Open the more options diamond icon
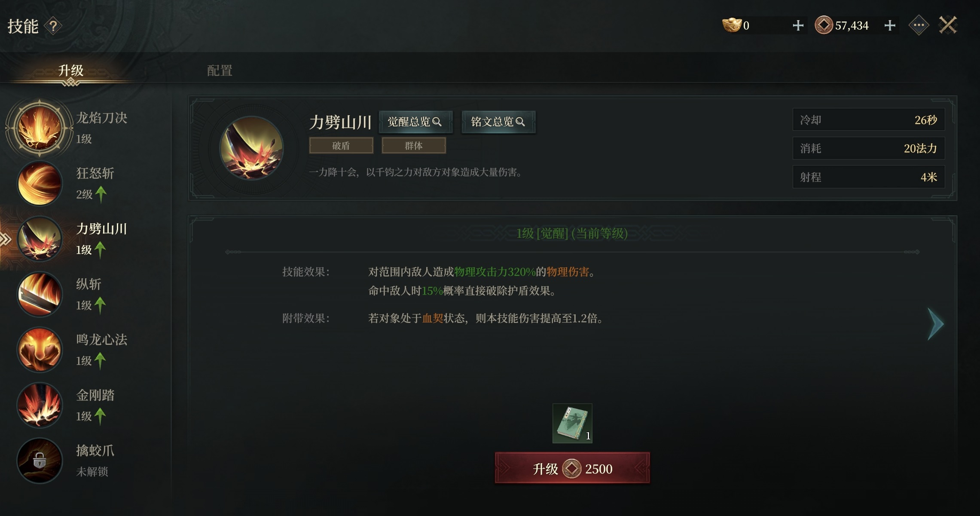This screenshot has height=516, width=980. tap(919, 25)
